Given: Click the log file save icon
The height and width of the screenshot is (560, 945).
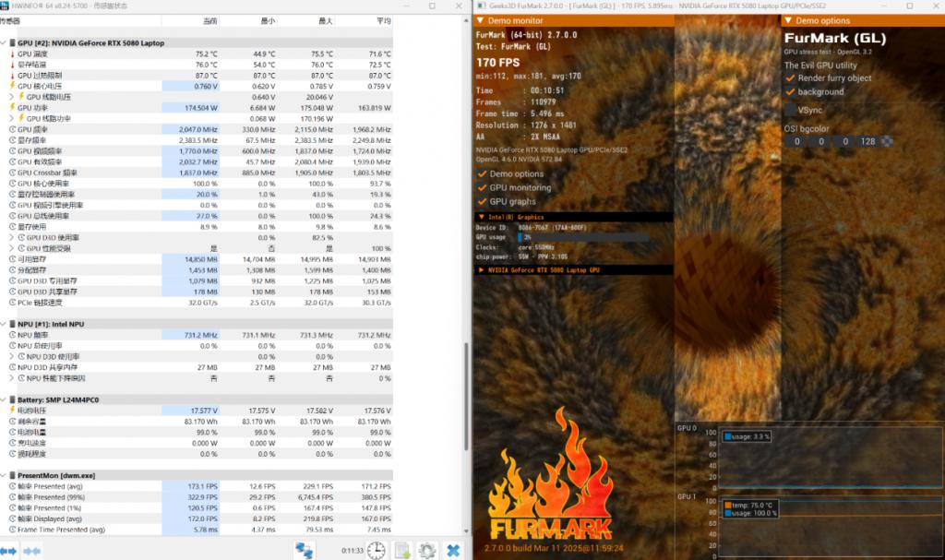Looking at the screenshot, I should pyautogui.click(x=402, y=551).
